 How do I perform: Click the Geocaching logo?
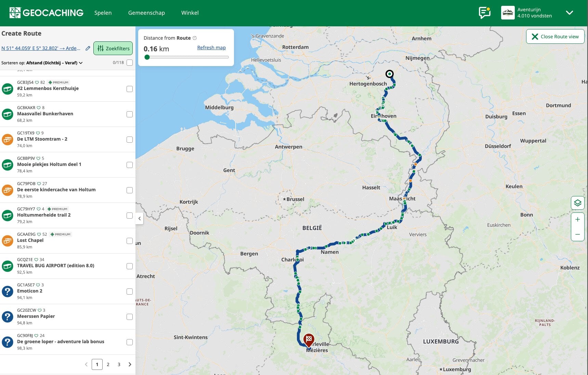click(46, 13)
